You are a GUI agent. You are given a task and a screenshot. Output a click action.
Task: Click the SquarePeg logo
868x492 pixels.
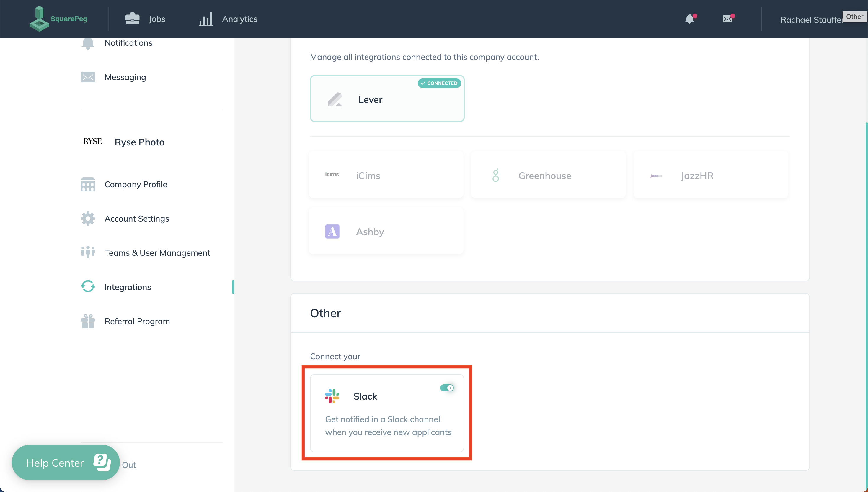(x=58, y=19)
